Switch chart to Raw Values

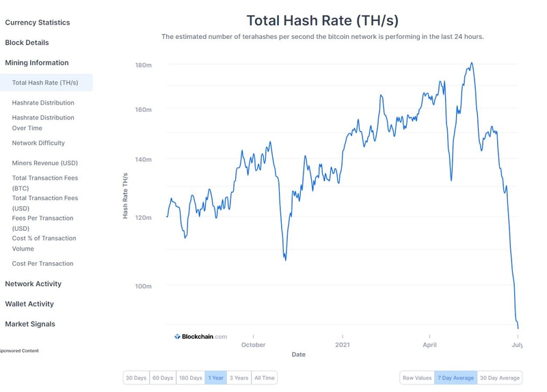pos(417,378)
